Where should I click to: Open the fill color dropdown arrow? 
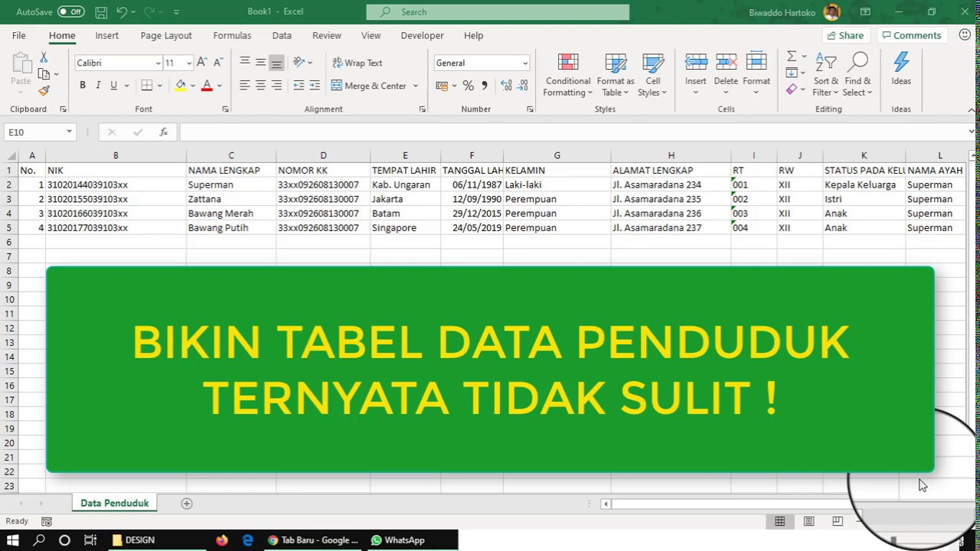tap(192, 86)
